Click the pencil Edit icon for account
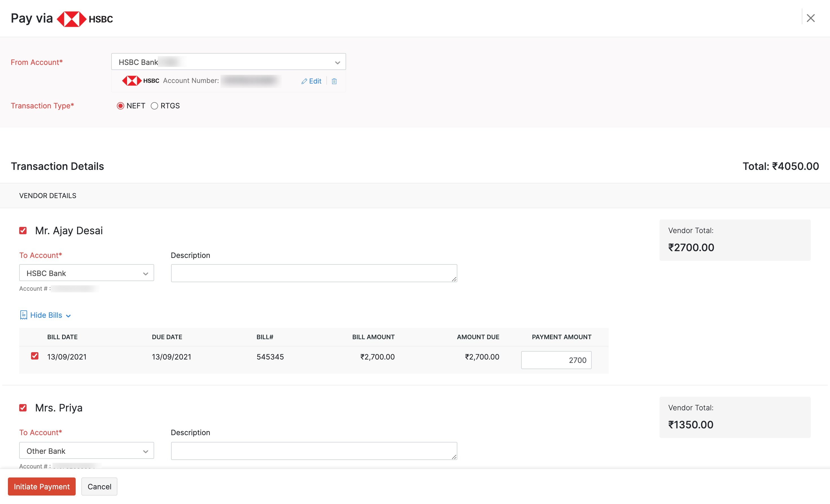830x504 pixels. [304, 81]
